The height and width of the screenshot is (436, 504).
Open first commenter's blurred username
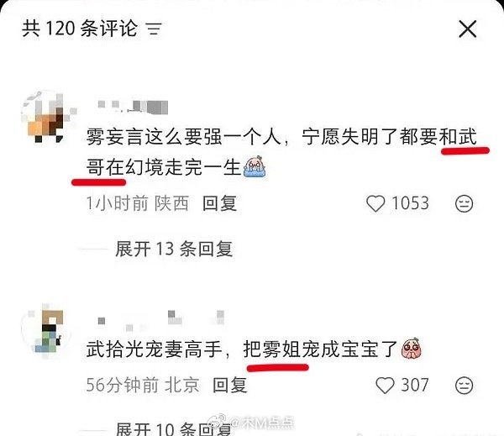point(133,107)
